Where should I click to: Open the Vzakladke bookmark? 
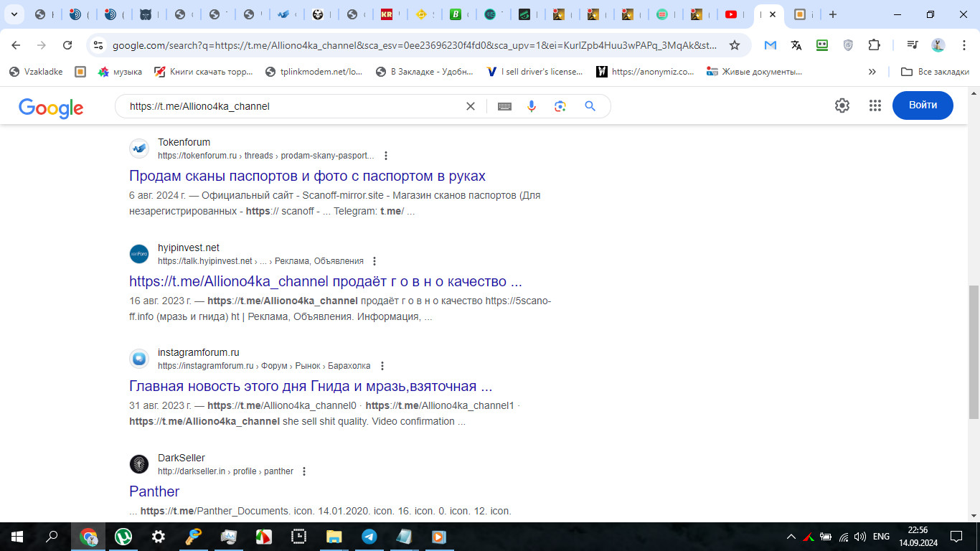coord(35,72)
